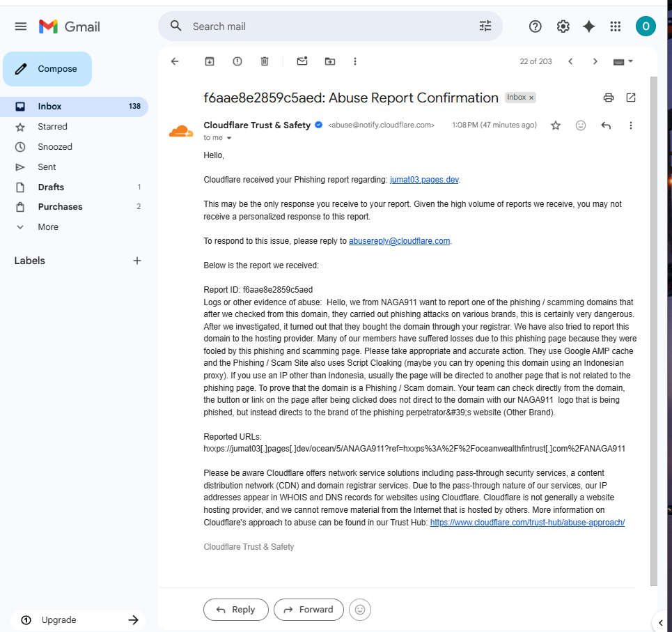Click sender name Cloudflare Trust & Safety

click(257, 125)
